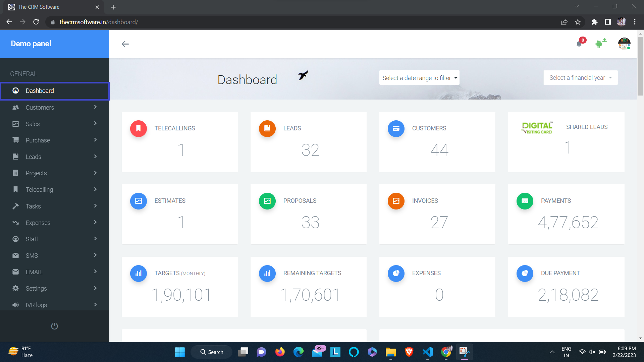
Task: Click the Android app download icon
Action: coord(600,43)
